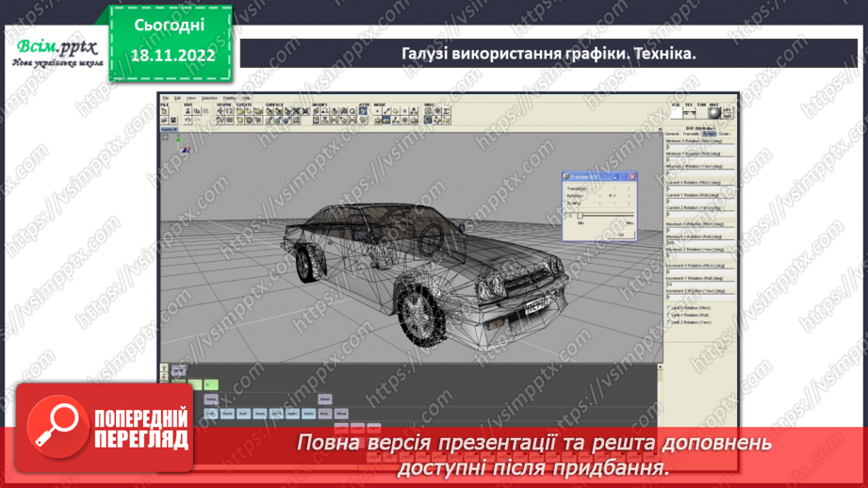Click the Cut icon in EDIT group
Viewport: 868px width, 488px height.
pos(188,111)
